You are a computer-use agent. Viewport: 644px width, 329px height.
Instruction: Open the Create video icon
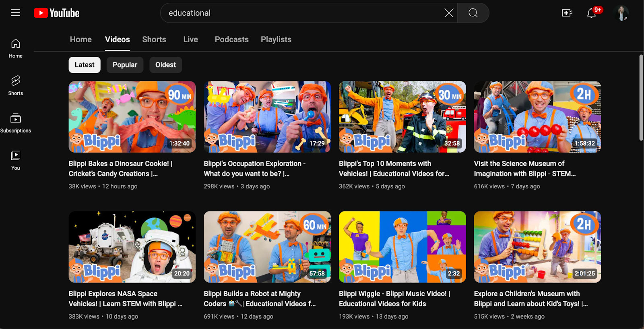click(x=567, y=13)
